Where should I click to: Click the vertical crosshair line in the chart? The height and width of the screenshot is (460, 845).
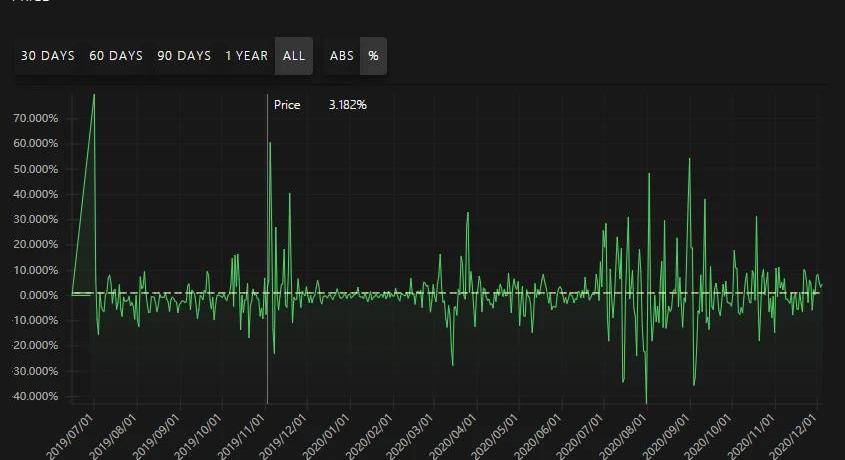coord(268,250)
